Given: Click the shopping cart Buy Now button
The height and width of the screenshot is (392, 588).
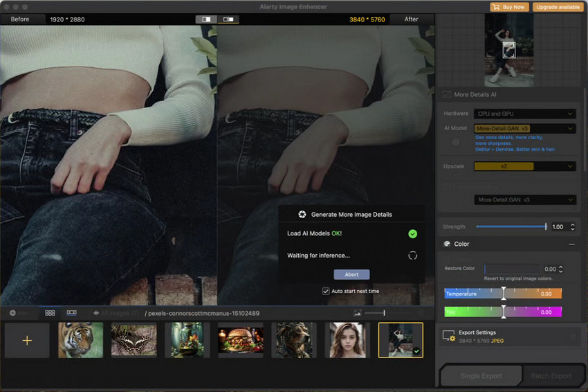Looking at the screenshot, I should (x=509, y=7).
